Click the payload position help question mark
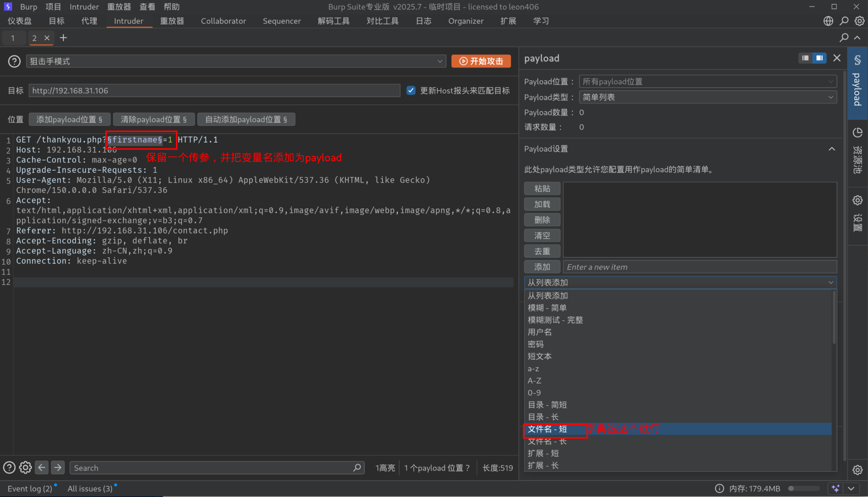The width and height of the screenshot is (868, 497). click(x=467, y=468)
